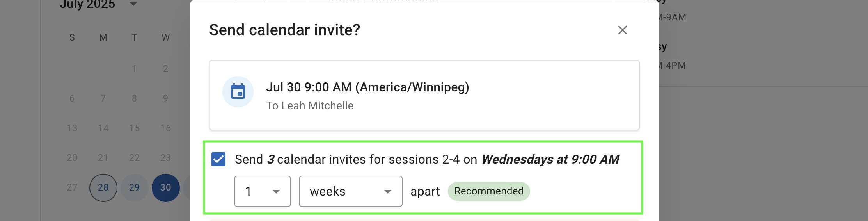Pick July 29 in the date grid
Image resolution: width=868 pixels, height=221 pixels.
(134, 187)
